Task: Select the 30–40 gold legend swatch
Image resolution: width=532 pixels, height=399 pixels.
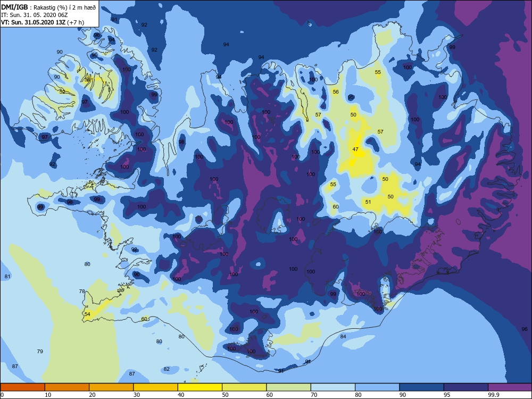Action: [x=156, y=387]
